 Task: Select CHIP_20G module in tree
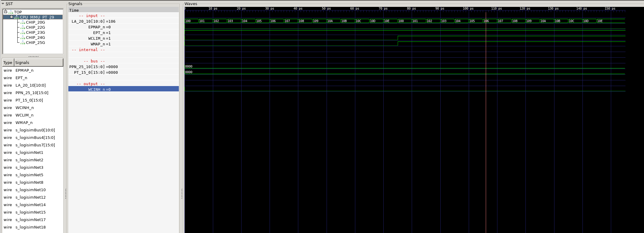35,22
